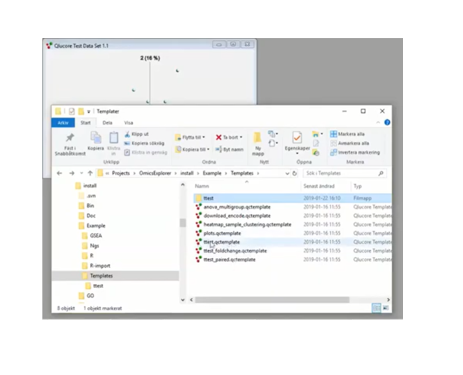Click Byt namn (rename) button

(229, 149)
